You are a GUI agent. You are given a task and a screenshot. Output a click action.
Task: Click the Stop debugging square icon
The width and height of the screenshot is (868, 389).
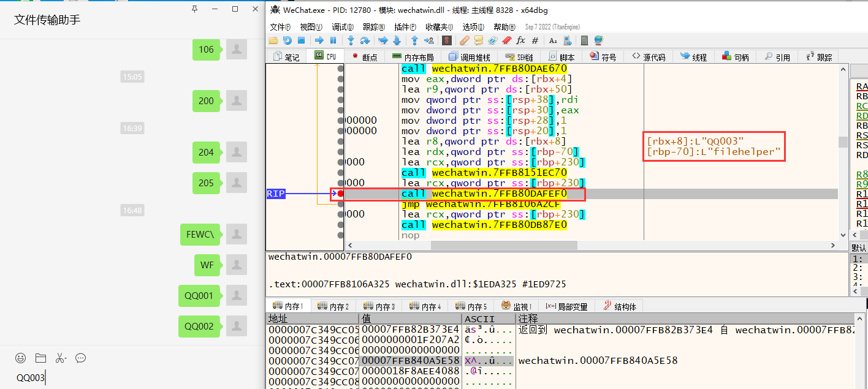point(301,40)
